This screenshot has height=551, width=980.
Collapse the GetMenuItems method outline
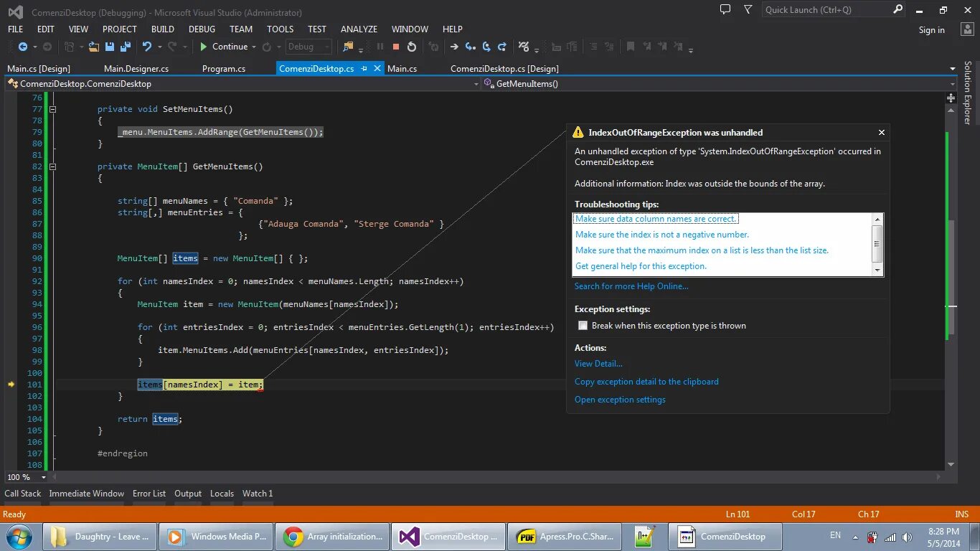(x=52, y=166)
